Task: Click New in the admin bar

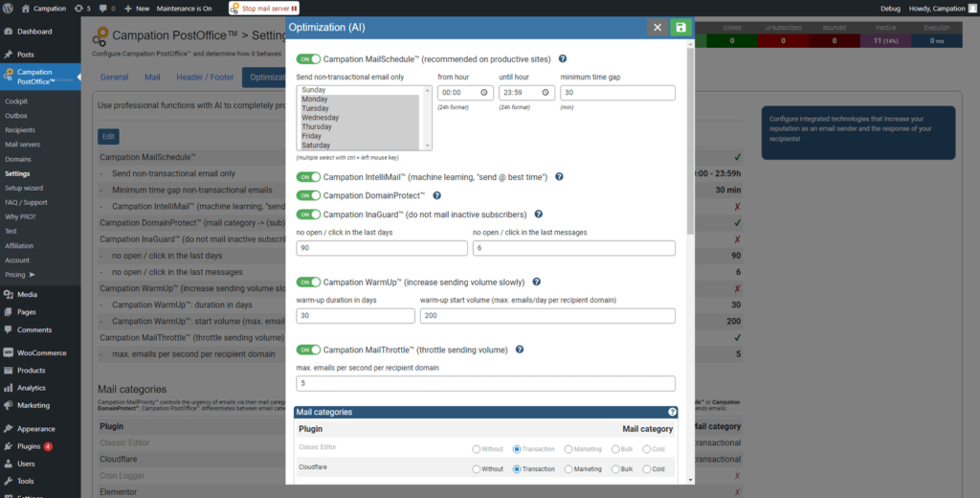Action: [137, 9]
